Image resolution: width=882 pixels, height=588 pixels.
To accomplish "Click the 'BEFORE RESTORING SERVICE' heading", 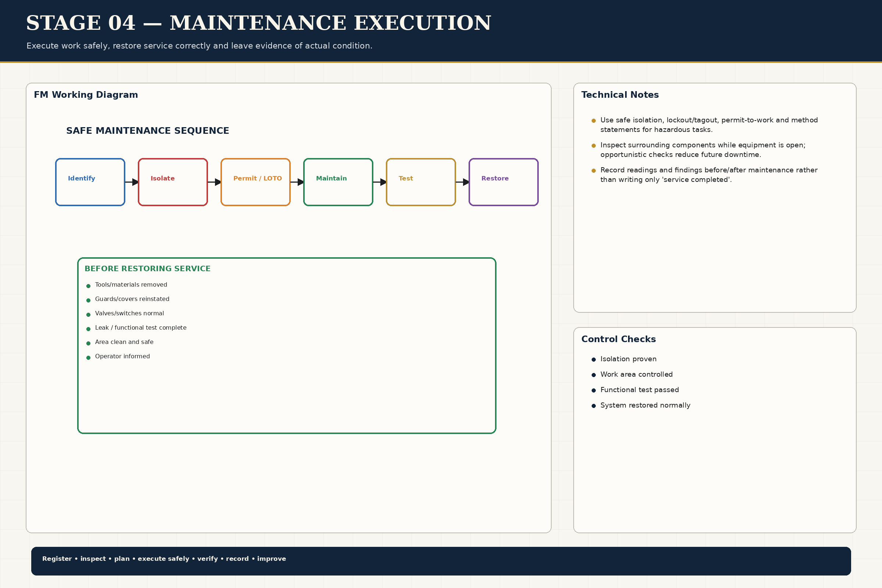I will pyautogui.click(x=147, y=269).
